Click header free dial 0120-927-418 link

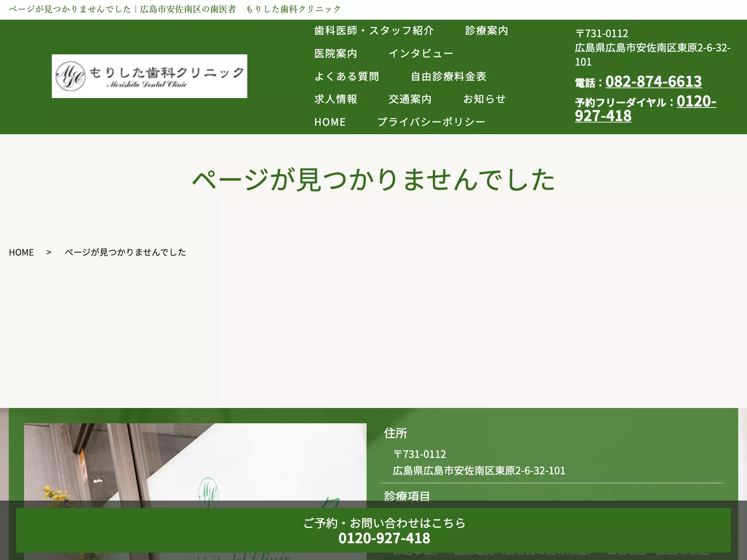click(x=646, y=108)
